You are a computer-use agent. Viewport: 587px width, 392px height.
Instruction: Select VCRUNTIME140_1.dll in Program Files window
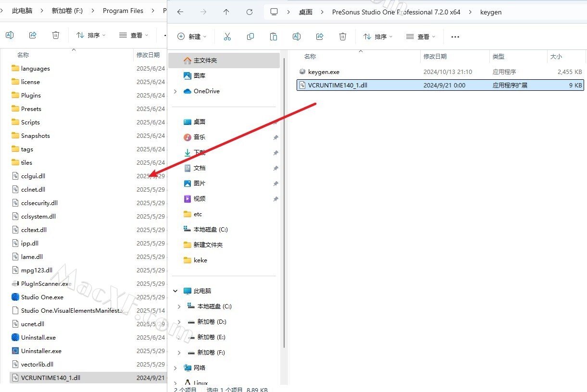click(x=87, y=378)
